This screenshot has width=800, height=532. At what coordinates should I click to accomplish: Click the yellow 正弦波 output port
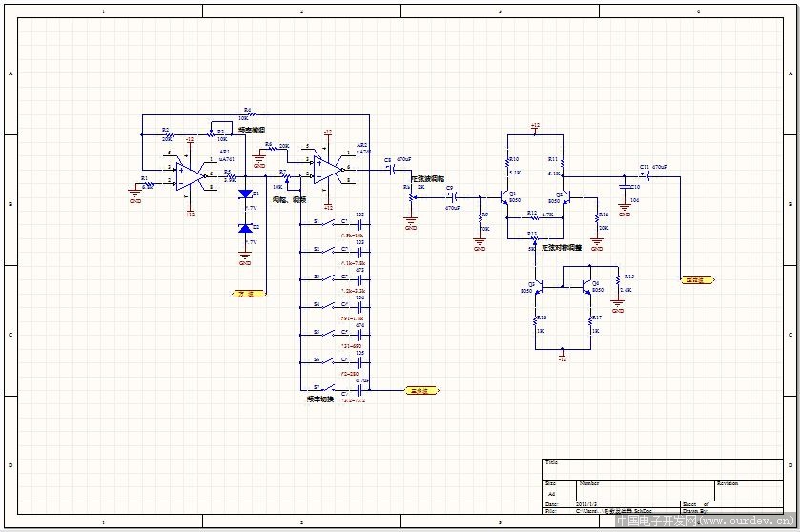pos(696,280)
